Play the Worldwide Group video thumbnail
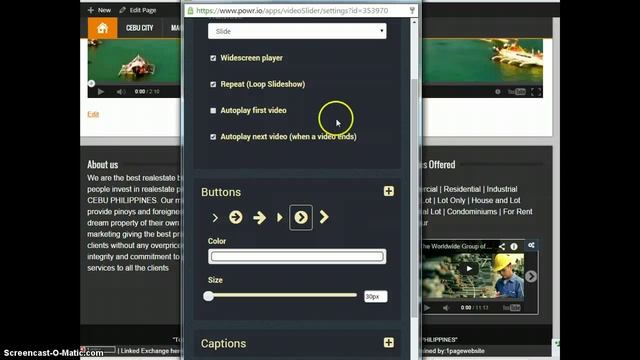This screenshot has width=640, height=360. [x=469, y=268]
